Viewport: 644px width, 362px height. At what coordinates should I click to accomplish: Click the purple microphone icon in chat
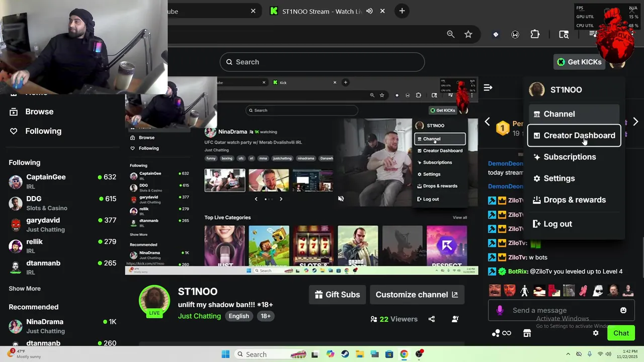point(500,310)
